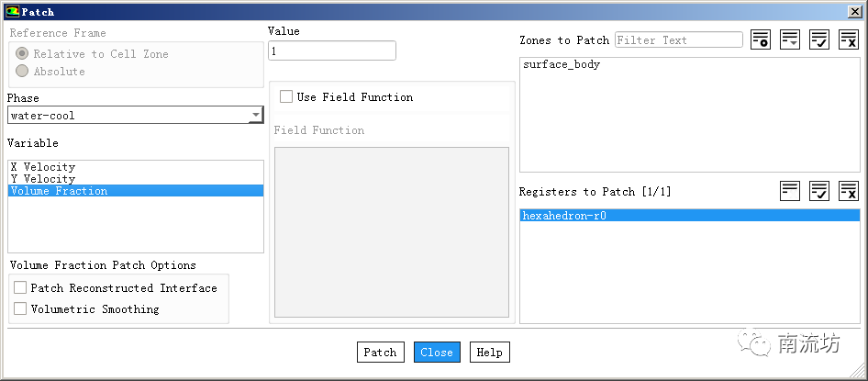
Task: Deselect all zones in Zones to Patch
Action: pos(848,39)
